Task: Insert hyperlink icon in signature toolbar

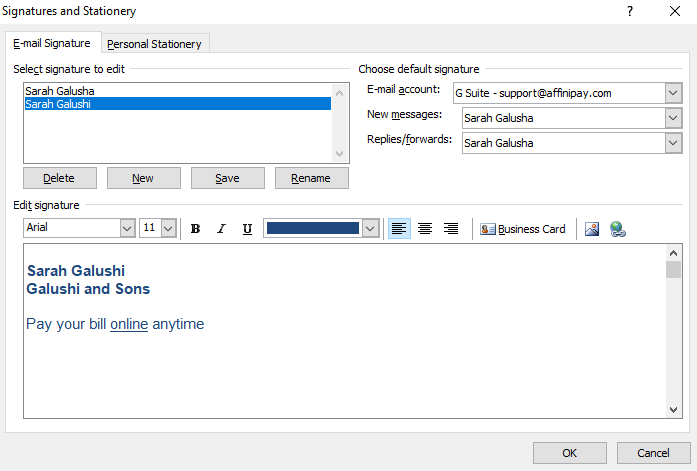Action: [617, 229]
